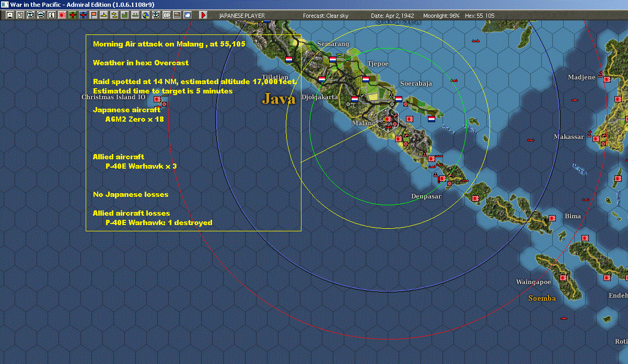
Task: Click the cloud weather toolbar icon
Action: coord(187,15)
